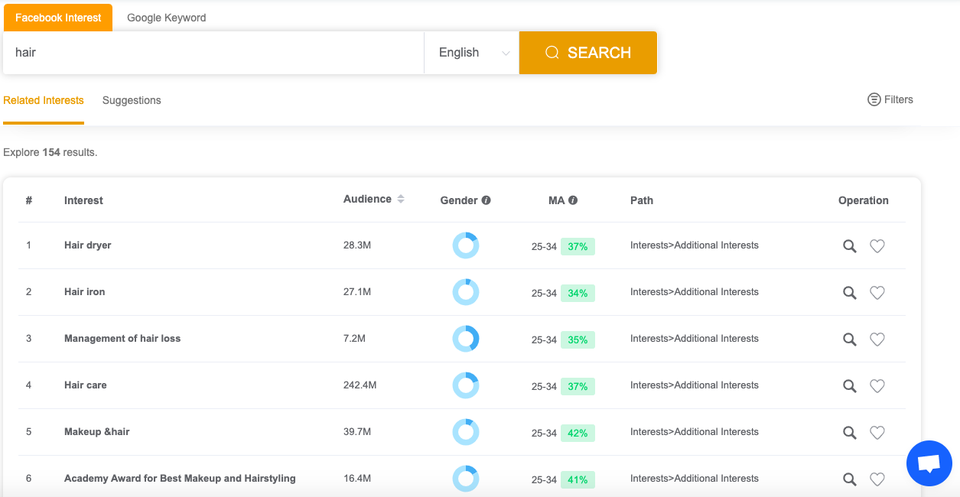Viewport: 960px width, 497px height.
Task: Open the Hair care interest
Action: tap(86, 385)
